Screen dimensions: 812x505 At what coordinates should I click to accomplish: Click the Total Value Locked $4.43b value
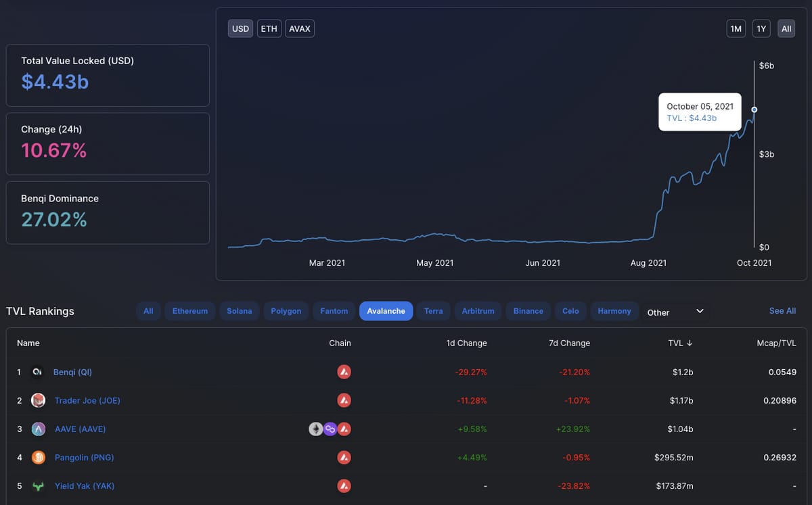[55, 82]
